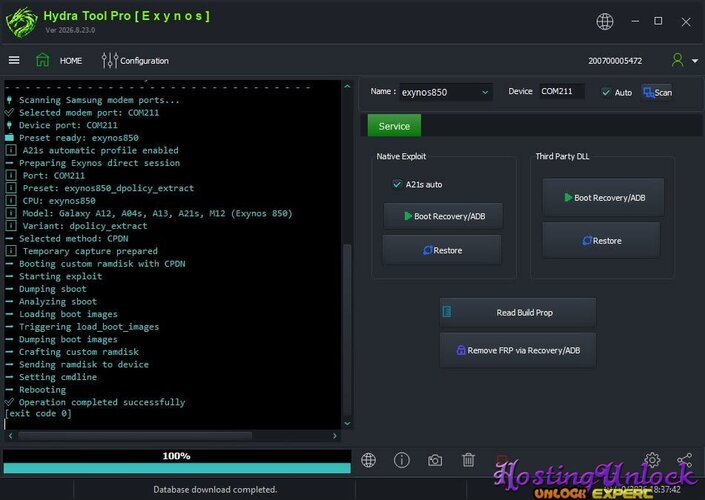Image resolution: width=705 pixels, height=500 pixels.
Task: Click log line 'Operation completed successfully'
Action: pos(102,402)
